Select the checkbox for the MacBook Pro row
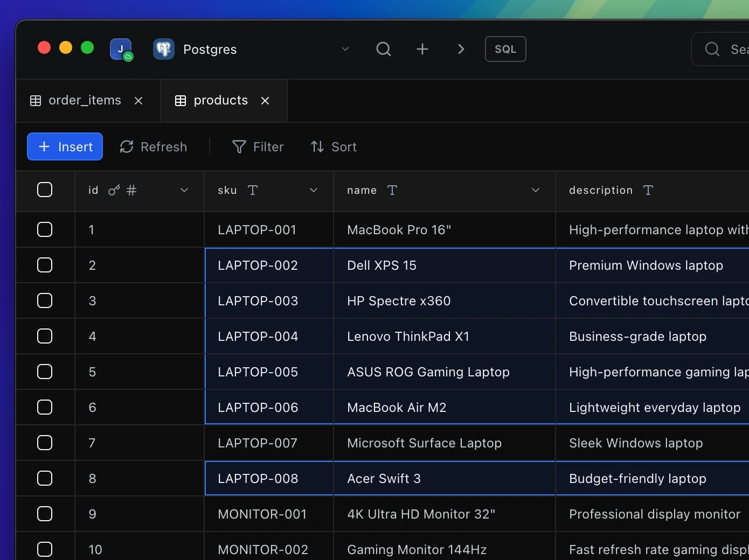 [x=45, y=229]
